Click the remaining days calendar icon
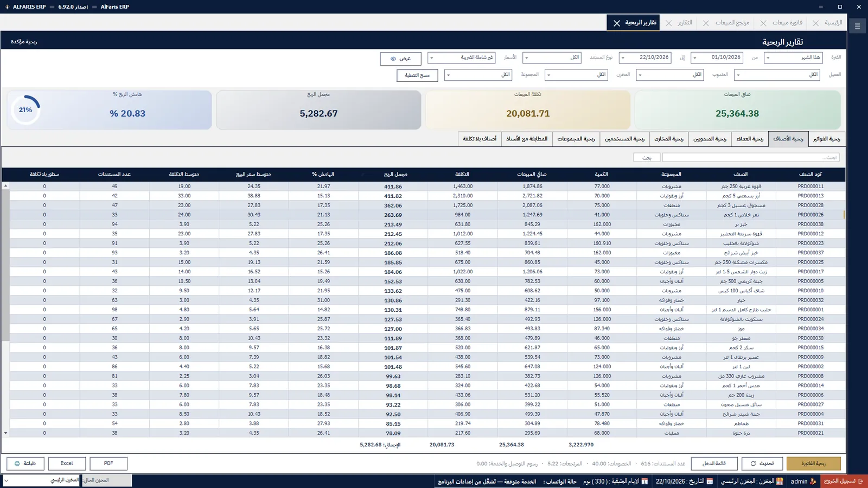 (x=644, y=481)
